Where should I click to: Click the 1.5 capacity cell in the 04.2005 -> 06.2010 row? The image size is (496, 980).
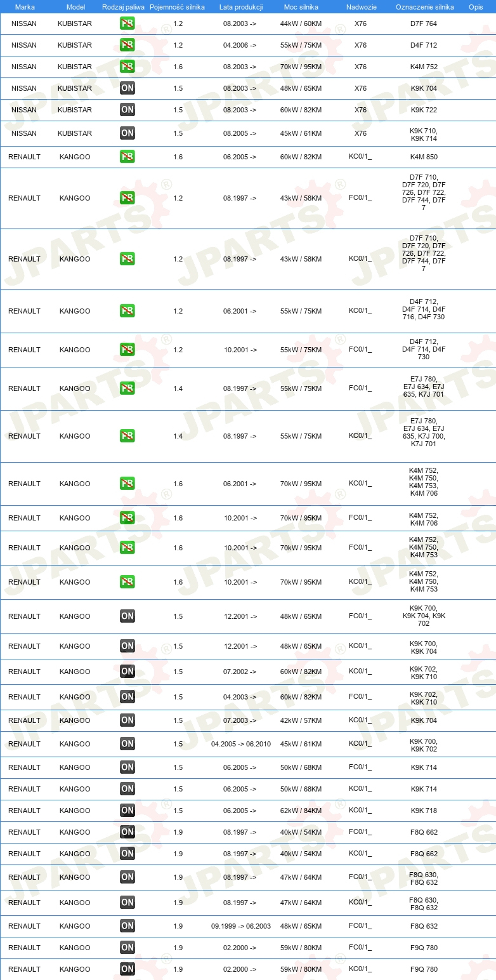coord(178,744)
